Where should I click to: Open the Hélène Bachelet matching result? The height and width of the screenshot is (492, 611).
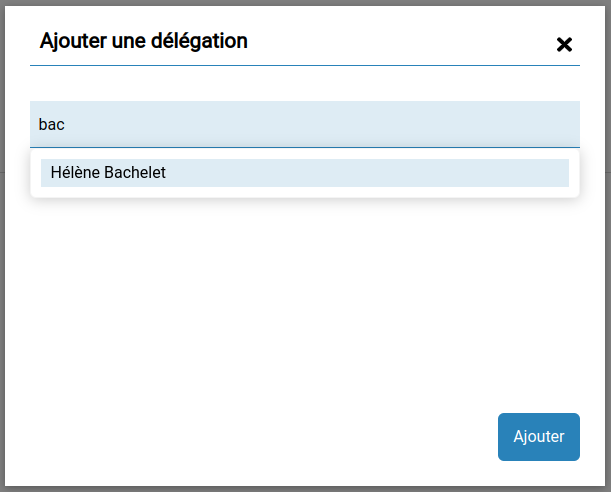[305, 173]
